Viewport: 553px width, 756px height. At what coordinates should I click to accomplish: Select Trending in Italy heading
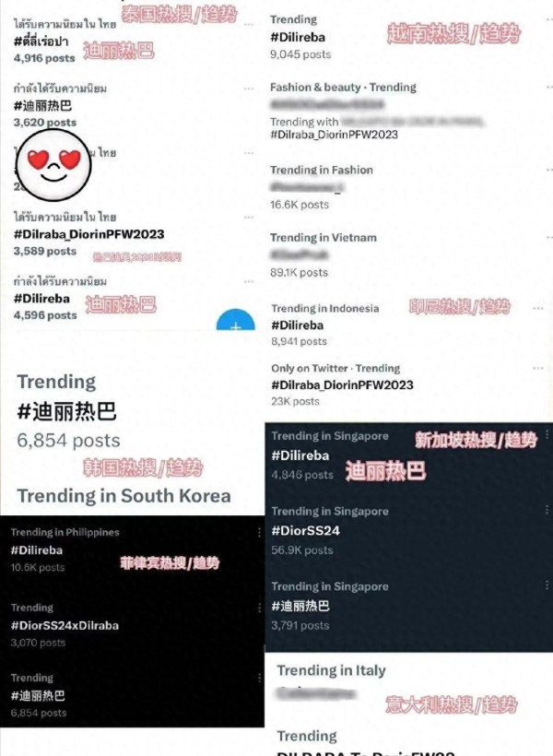331,670
